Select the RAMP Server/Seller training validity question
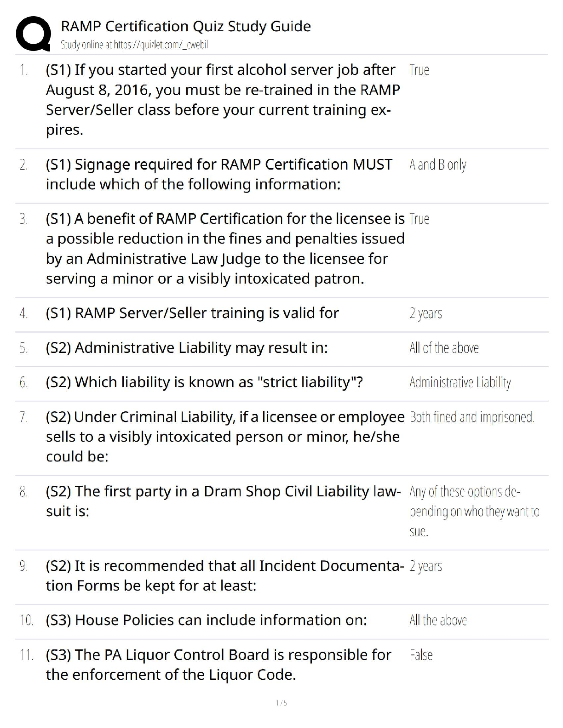 pyautogui.click(x=192, y=313)
